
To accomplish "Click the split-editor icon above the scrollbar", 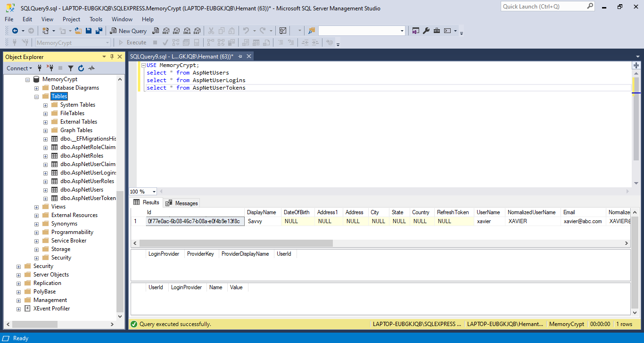I will tap(636, 66).
